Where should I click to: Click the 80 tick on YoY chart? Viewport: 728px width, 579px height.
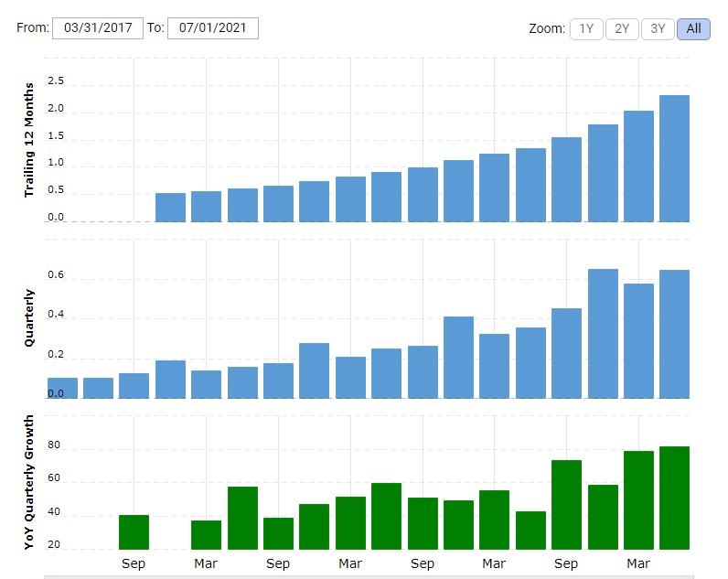[54, 445]
